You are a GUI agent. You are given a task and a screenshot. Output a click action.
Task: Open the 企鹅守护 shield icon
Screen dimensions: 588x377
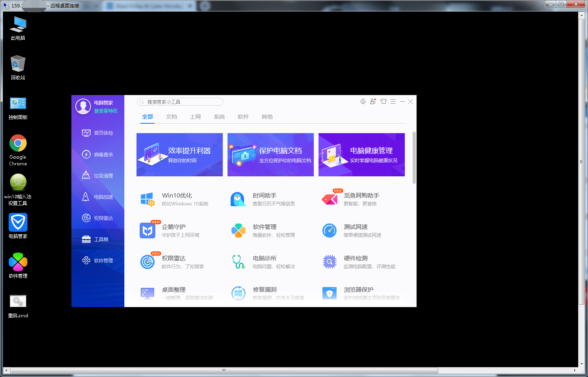[x=147, y=231]
